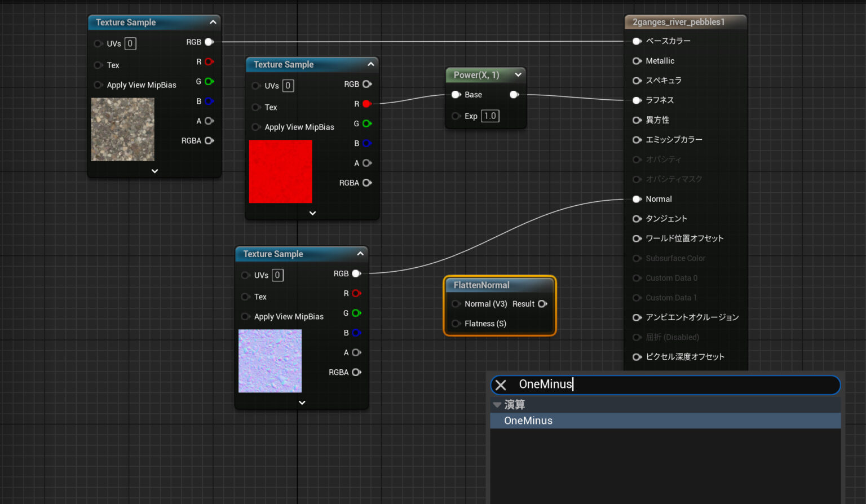This screenshot has width=866, height=504.
Task: Click the normal map texture preview thumbnail
Action: coord(269,361)
